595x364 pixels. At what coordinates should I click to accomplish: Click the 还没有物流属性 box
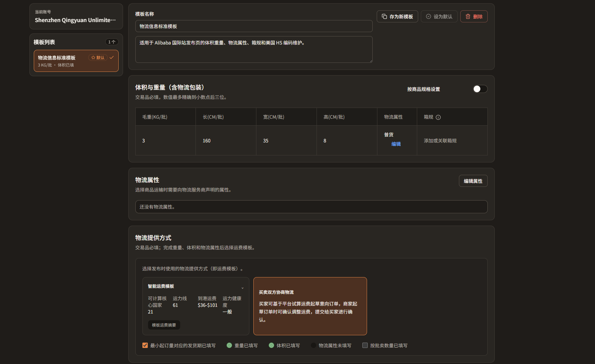[x=312, y=207]
